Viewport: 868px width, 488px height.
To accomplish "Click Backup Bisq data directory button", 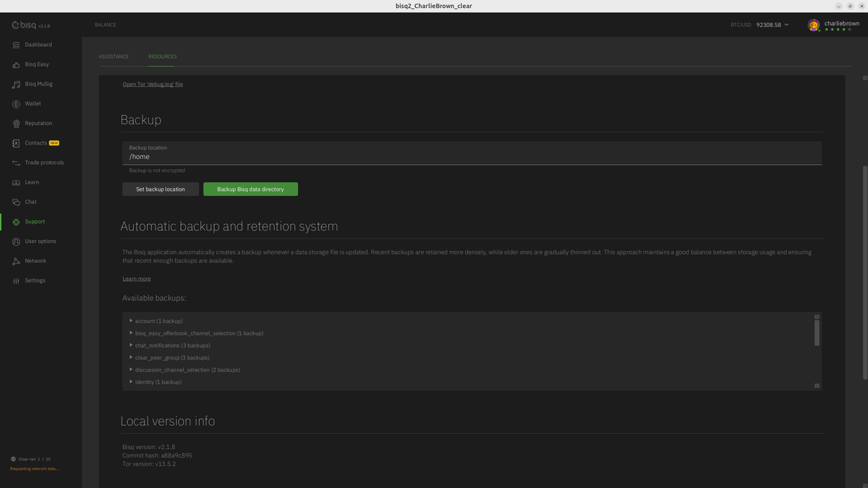I will pos(250,189).
